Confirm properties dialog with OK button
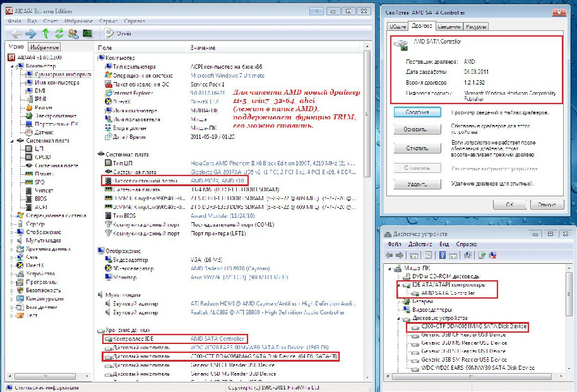 509,205
